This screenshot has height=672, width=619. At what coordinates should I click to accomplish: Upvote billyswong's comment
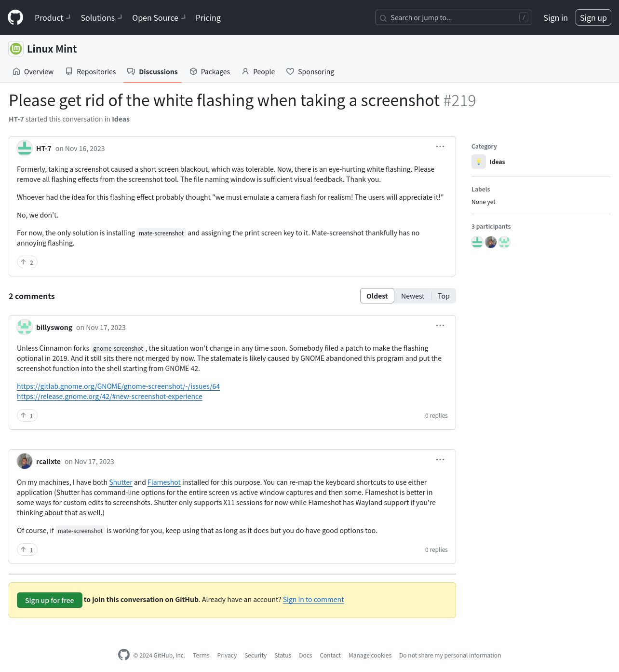click(x=27, y=415)
